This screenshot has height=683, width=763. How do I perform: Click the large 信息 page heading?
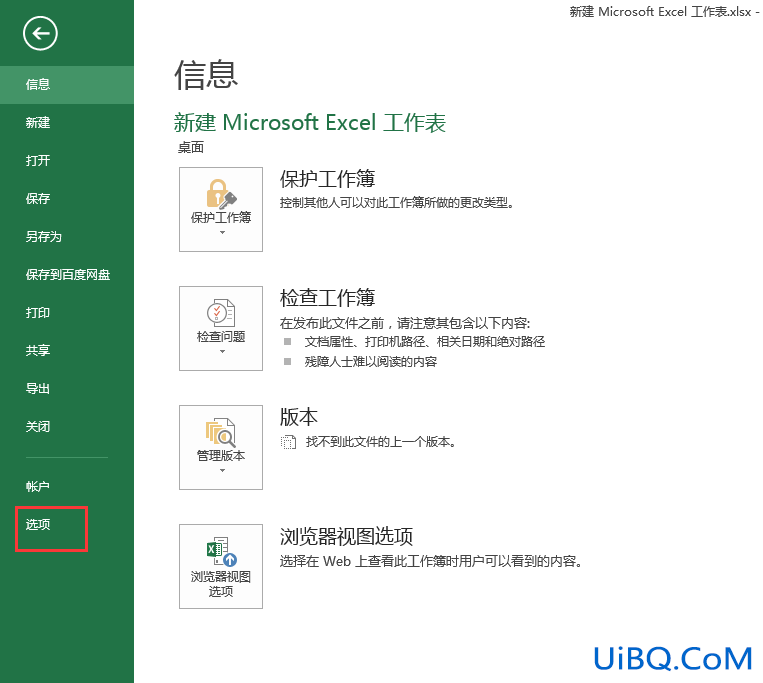206,75
